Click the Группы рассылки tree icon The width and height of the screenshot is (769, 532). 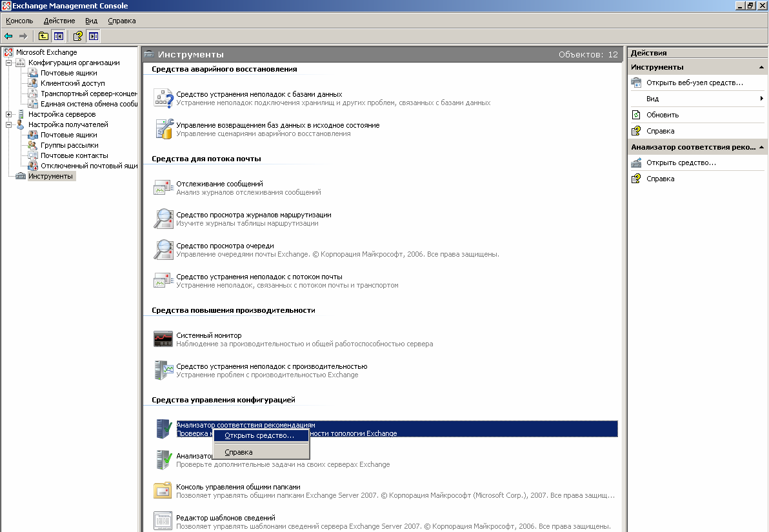point(33,145)
